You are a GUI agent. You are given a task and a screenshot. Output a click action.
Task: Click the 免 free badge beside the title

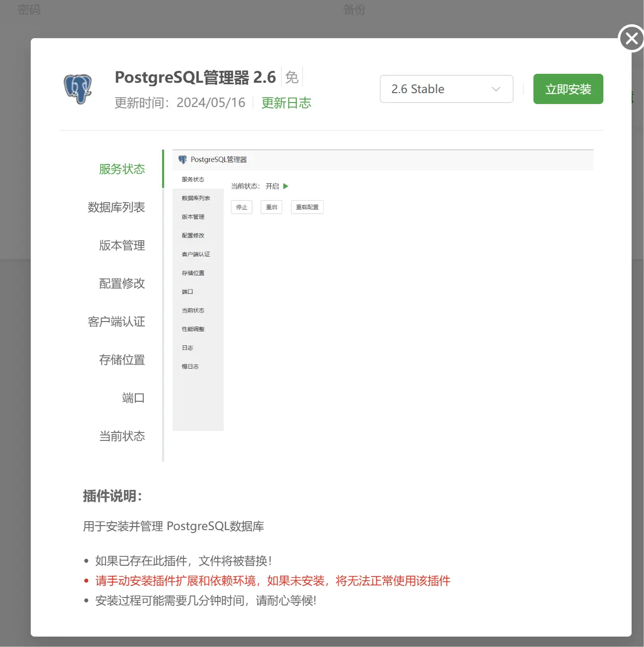pos(292,77)
